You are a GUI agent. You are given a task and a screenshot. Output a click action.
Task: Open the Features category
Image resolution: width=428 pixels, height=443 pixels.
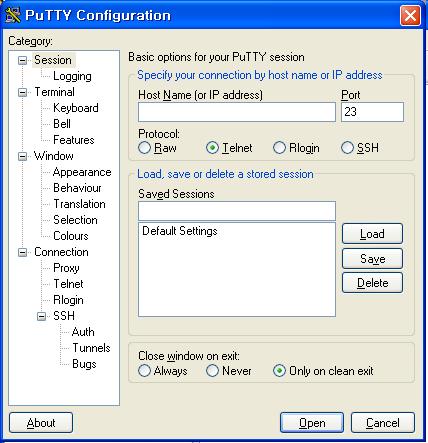[74, 140]
